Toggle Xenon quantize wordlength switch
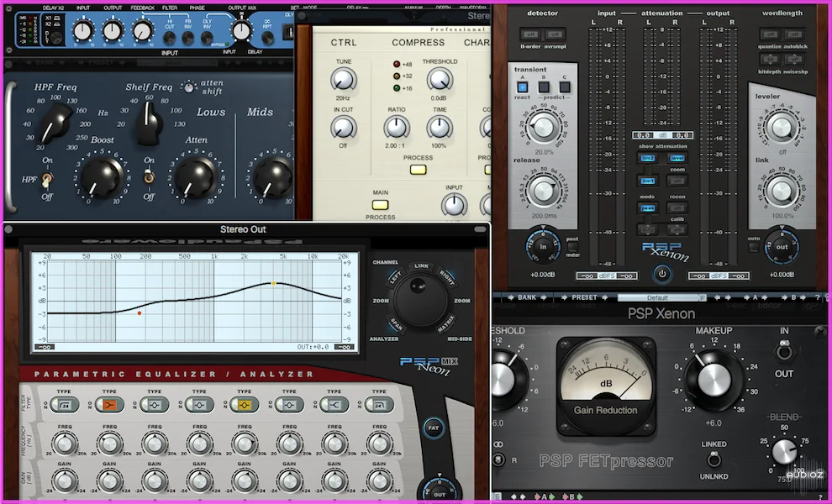The height and width of the screenshot is (504, 832). [x=770, y=34]
